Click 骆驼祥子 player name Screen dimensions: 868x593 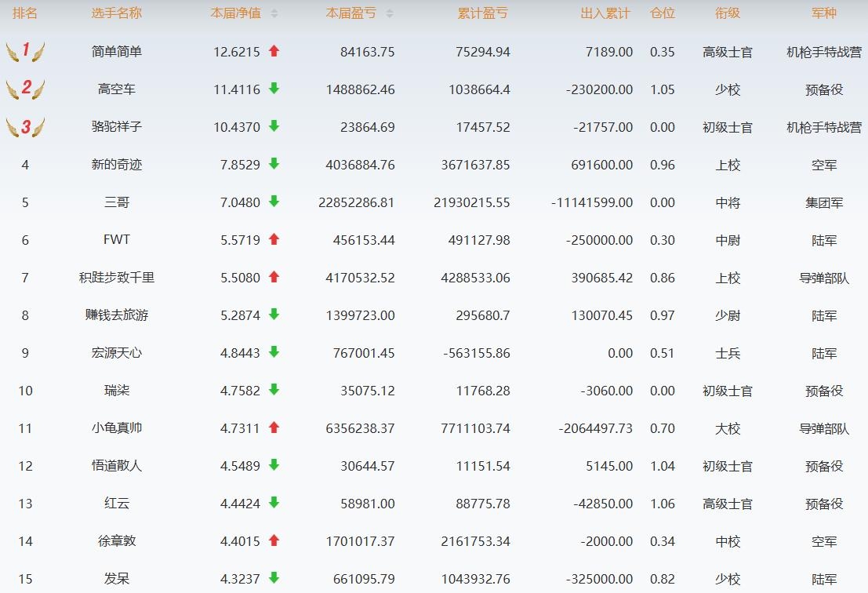coord(117,127)
